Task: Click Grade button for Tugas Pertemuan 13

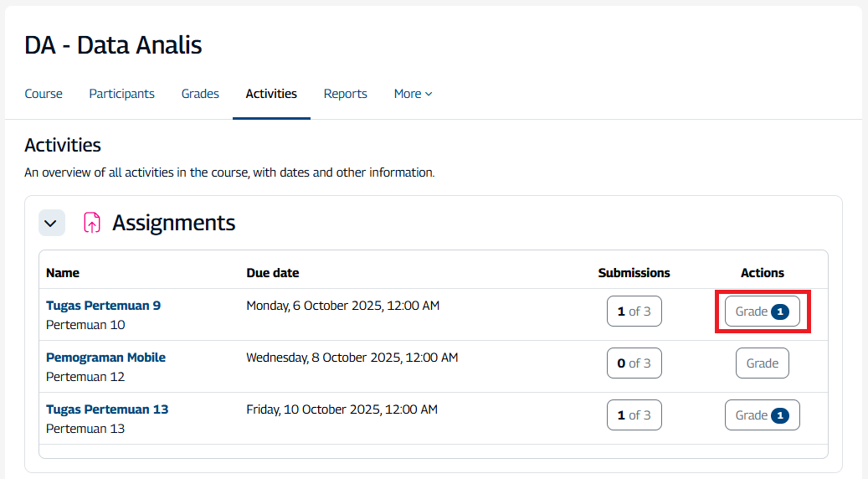Action: [x=762, y=415]
